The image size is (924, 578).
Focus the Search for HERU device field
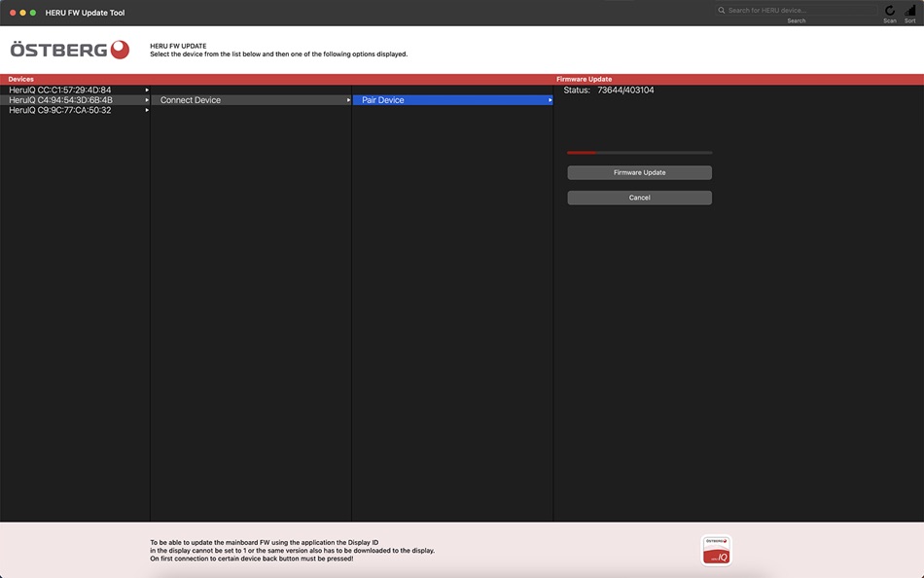pos(797,10)
